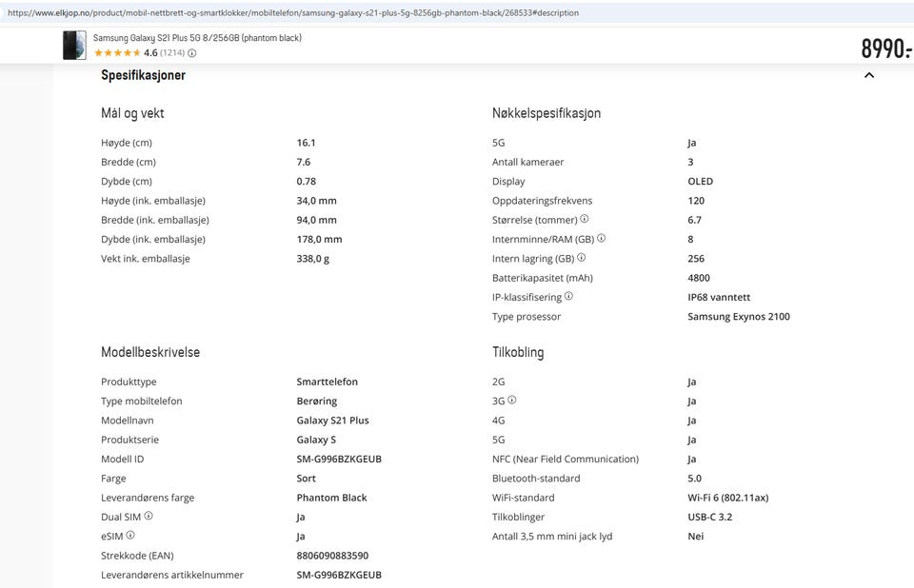Click the star rating icons
Image resolution: width=914 pixels, height=588 pixels.
pyautogui.click(x=117, y=53)
